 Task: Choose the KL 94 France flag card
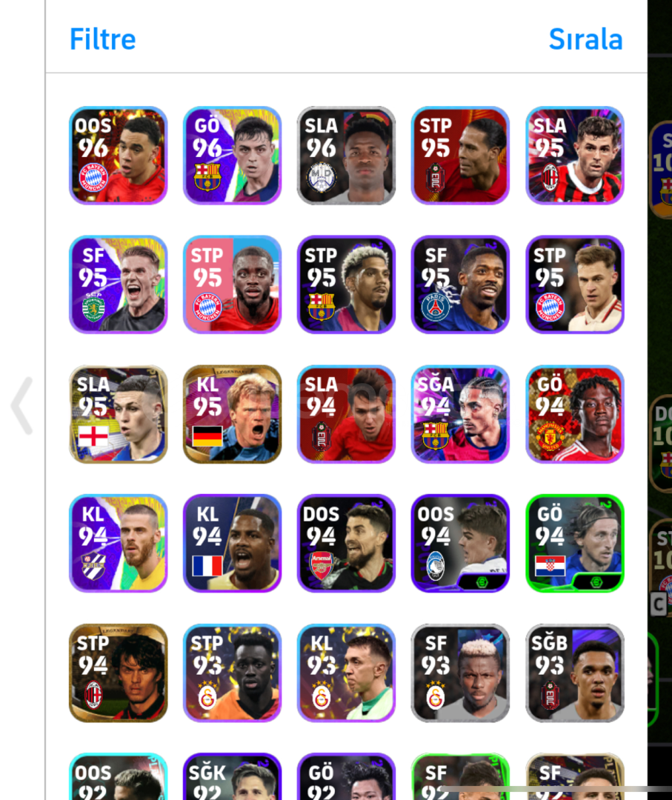pyautogui.click(x=232, y=544)
